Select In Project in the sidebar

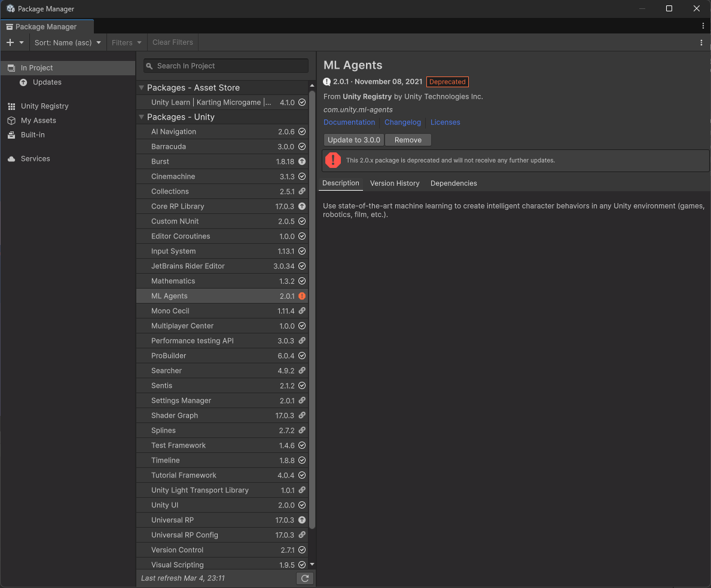point(68,68)
